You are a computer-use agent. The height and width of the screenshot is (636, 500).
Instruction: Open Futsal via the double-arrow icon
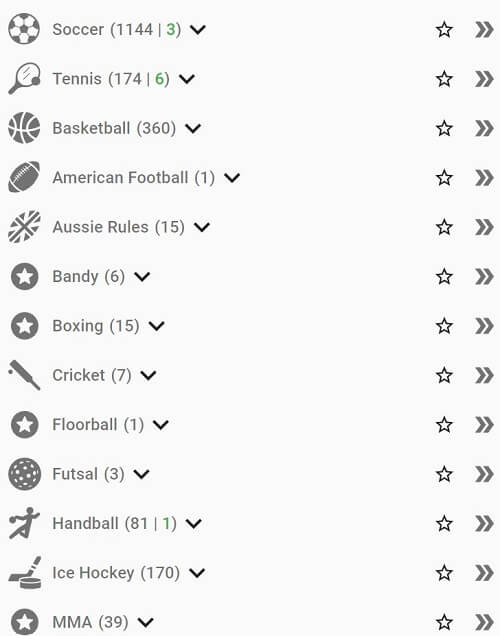(484, 474)
